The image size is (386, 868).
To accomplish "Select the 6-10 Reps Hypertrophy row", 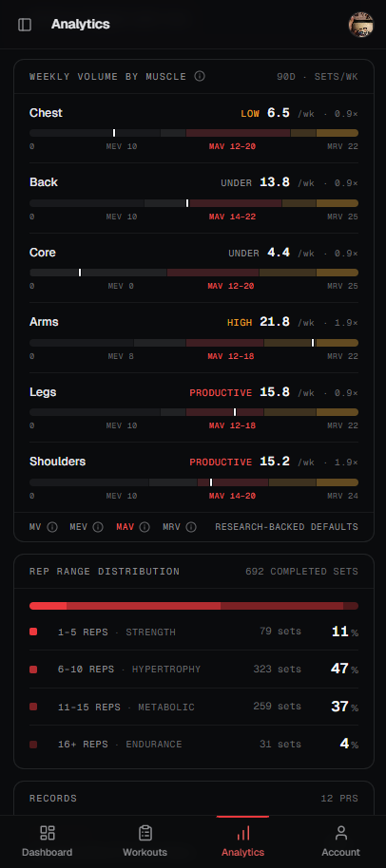I will [x=194, y=670].
